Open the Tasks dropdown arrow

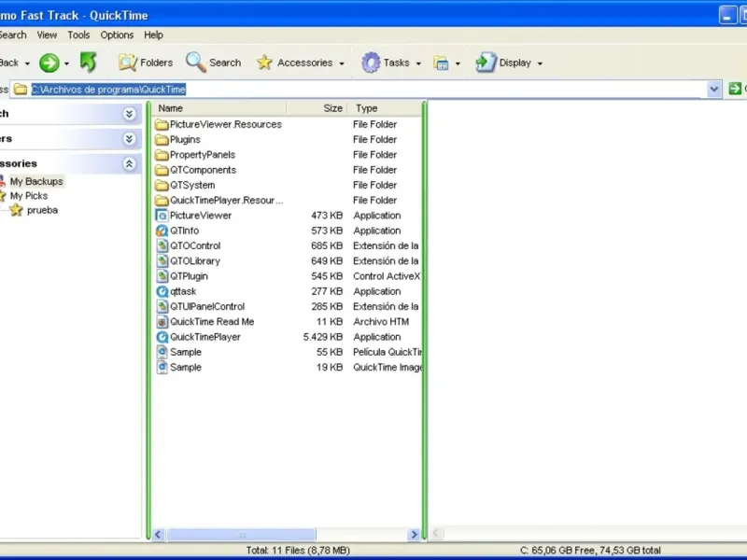418,63
